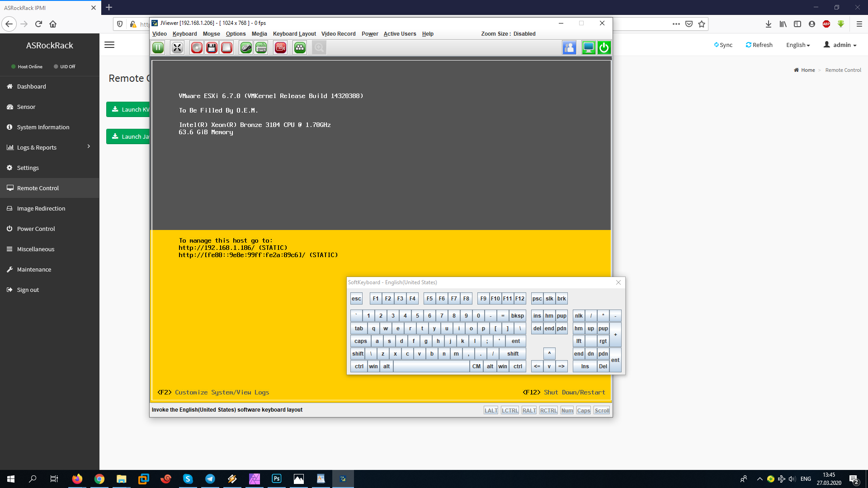Open new browser tab with plus

(109, 7)
